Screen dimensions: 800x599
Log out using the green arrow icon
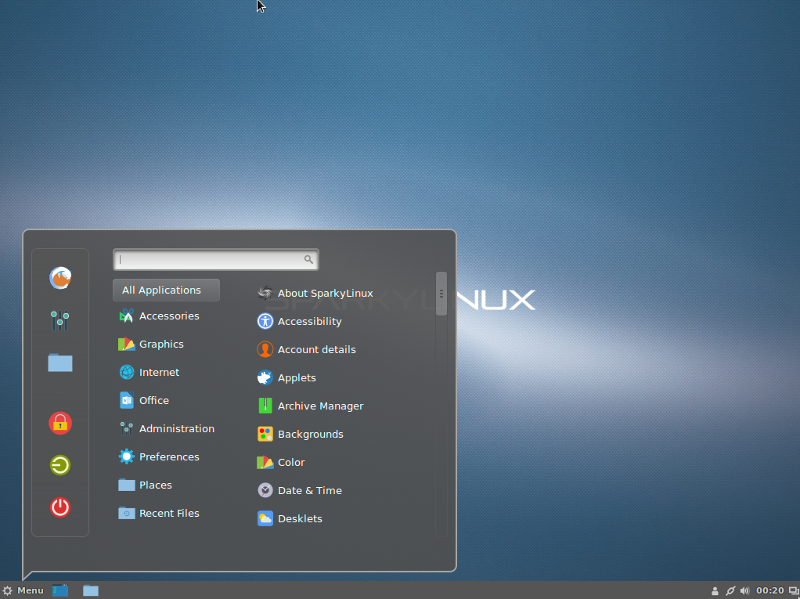(60, 465)
